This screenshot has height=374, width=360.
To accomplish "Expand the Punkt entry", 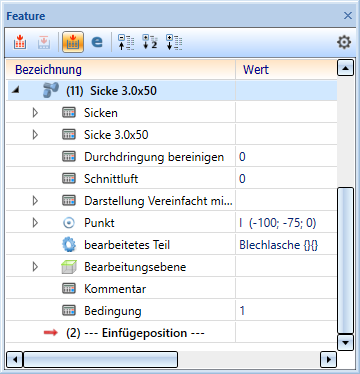I will [35, 223].
